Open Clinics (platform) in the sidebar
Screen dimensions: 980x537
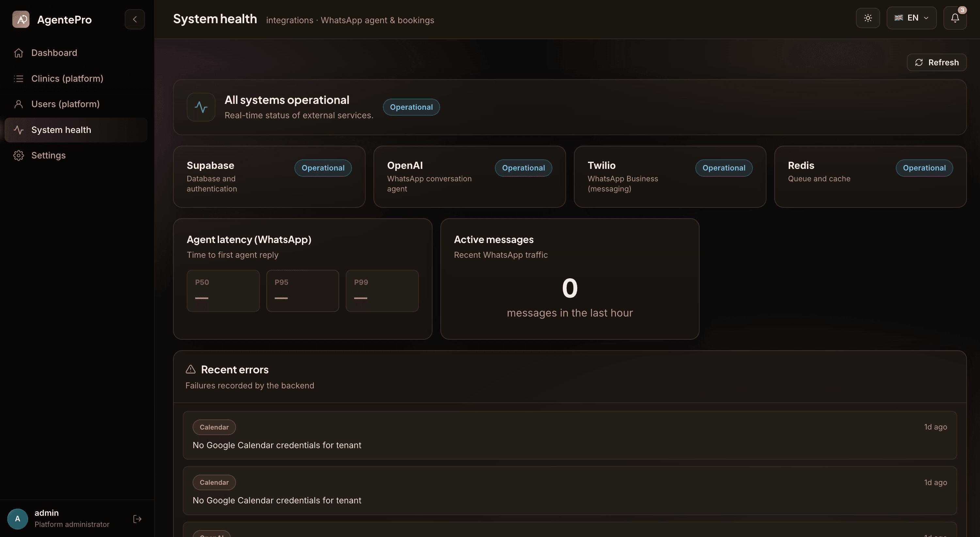(x=76, y=78)
